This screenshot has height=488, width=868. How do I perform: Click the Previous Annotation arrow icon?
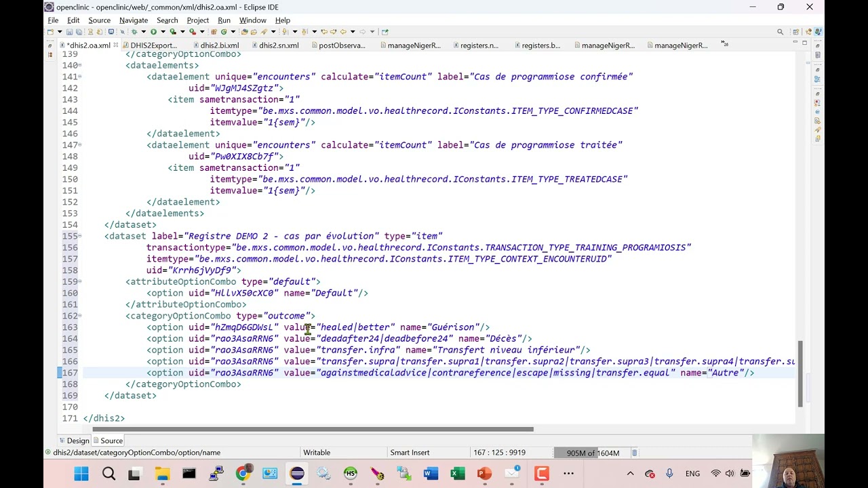(304, 31)
